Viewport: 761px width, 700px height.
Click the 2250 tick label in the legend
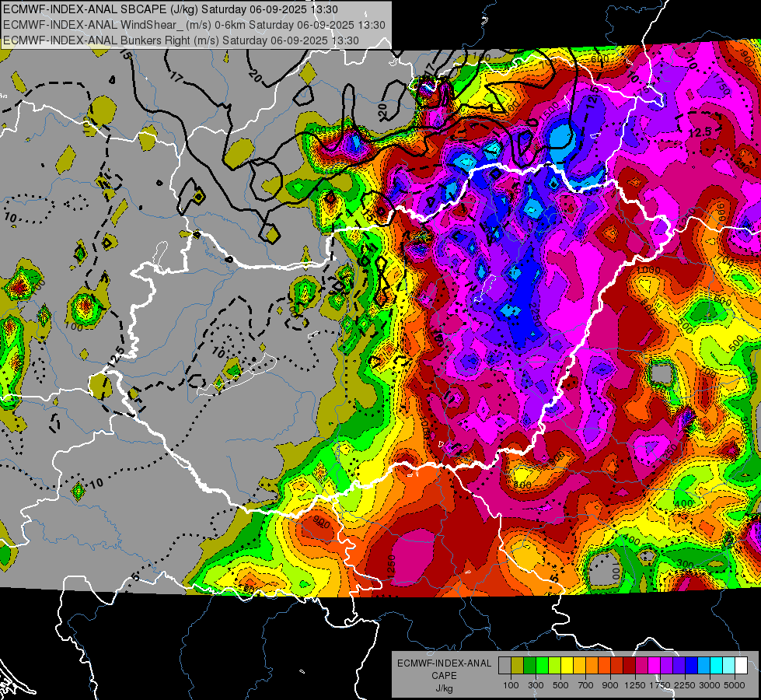point(685,685)
